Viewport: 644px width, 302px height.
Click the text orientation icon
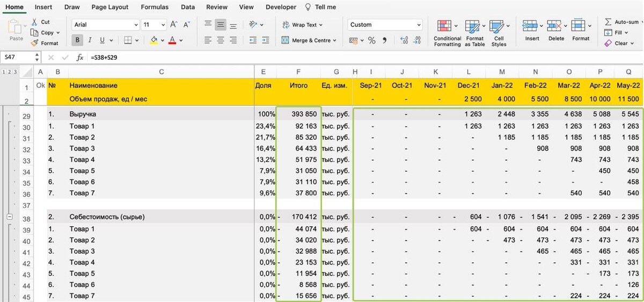pos(253,25)
